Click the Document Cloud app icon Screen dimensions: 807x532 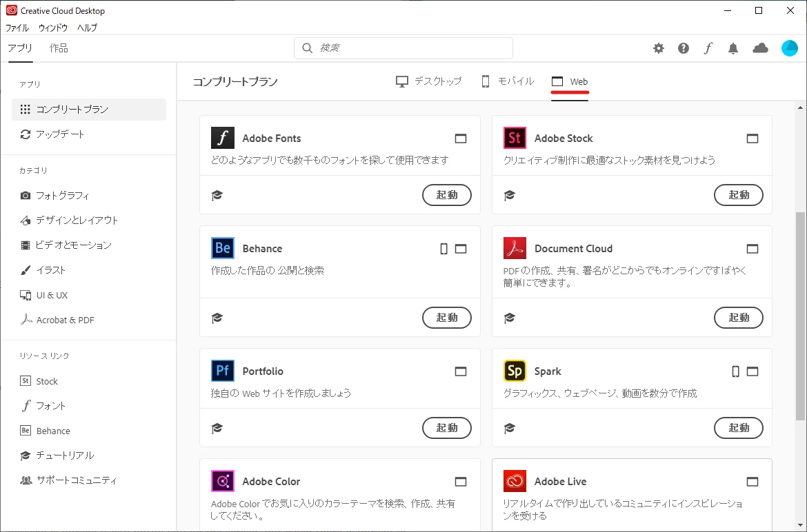tap(515, 248)
